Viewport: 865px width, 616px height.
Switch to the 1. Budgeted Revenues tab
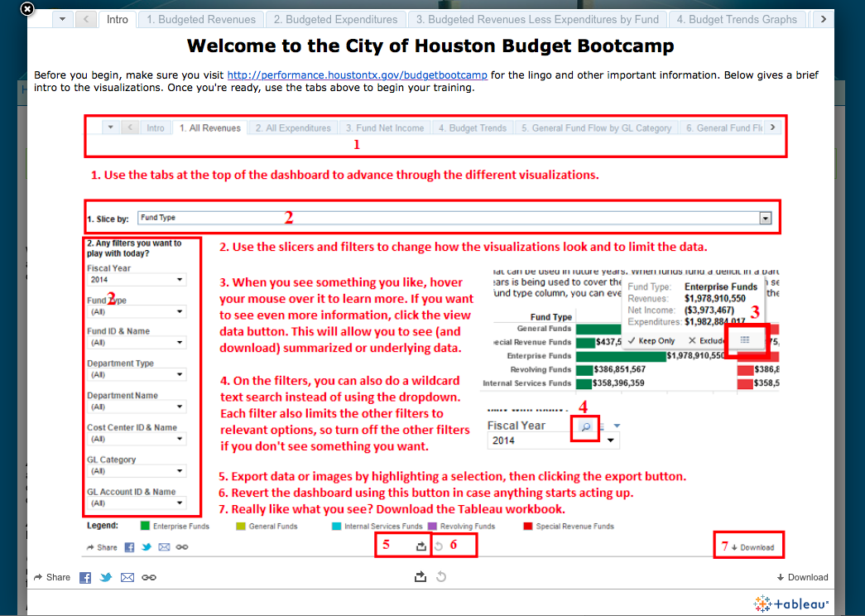tap(201, 19)
